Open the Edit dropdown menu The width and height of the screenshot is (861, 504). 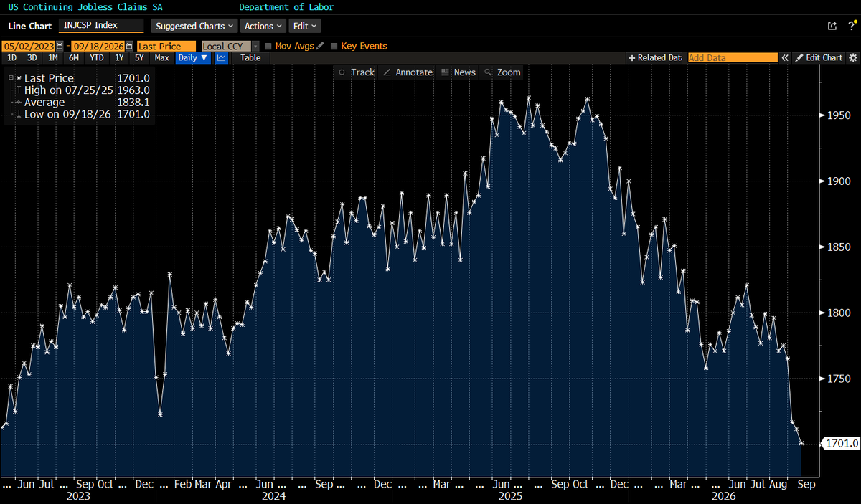tap(304, 26)
